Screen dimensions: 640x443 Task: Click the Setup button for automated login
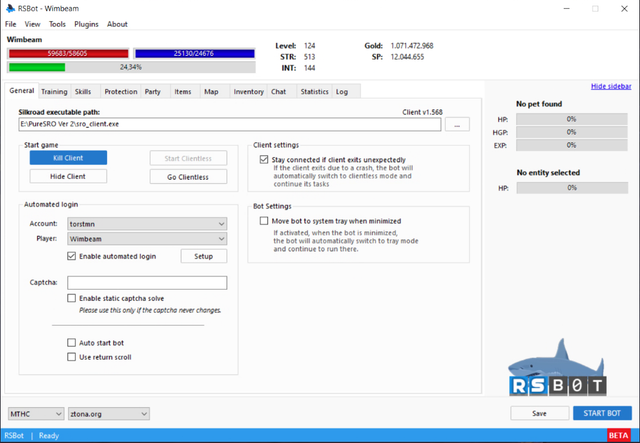204,256
